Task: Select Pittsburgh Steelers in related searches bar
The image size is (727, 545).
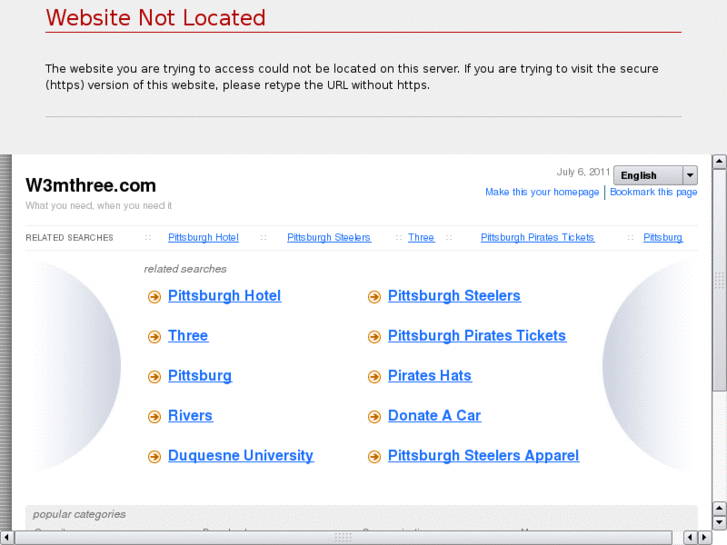Action: 328,238
